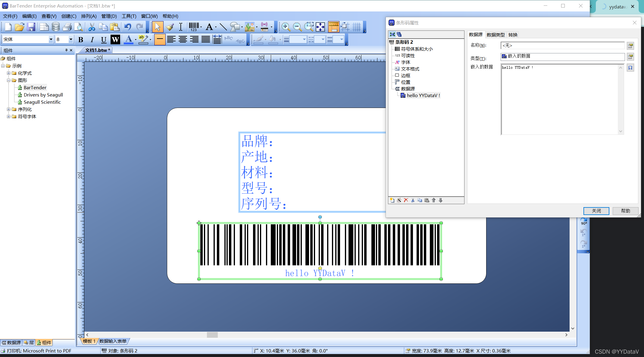Viewport: 644px width, 357px height.
Task: Switch to the 数据类型 tab
Action: click(496, 35)
